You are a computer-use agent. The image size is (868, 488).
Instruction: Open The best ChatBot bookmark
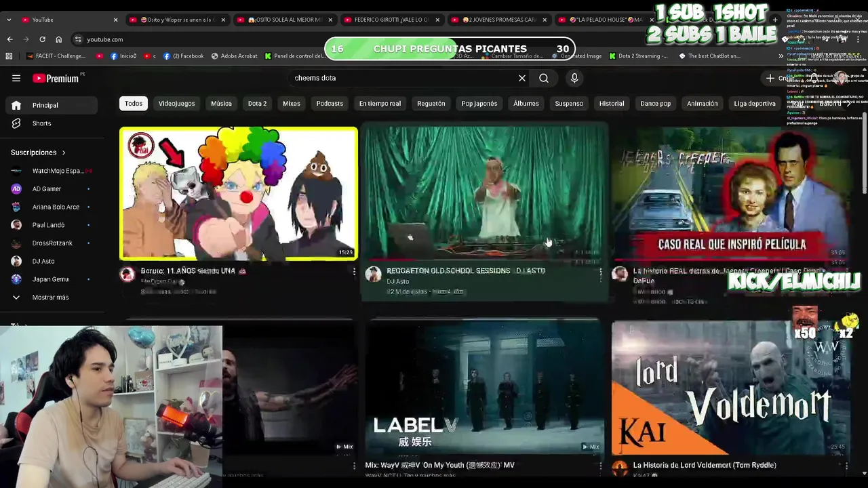709,56
